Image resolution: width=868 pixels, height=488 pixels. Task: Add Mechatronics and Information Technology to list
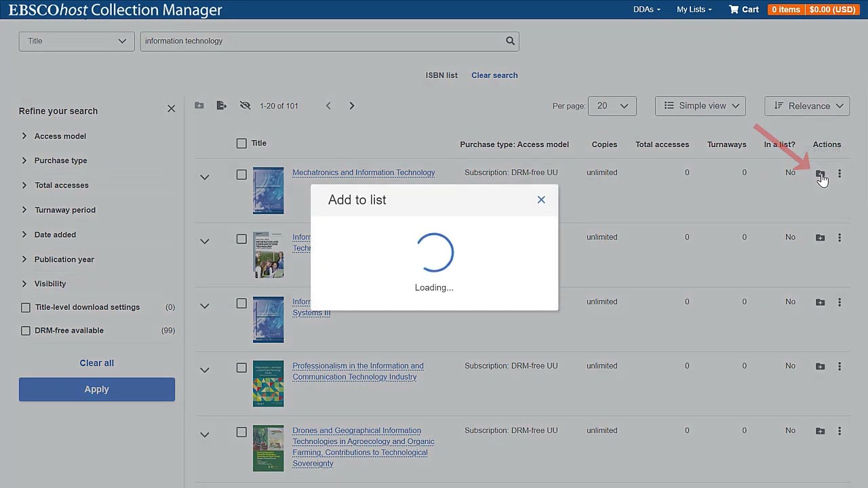tap(820, 174)
